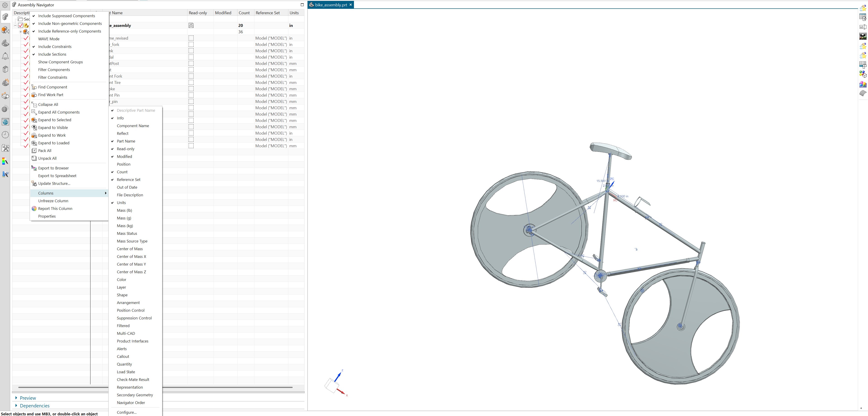
Task: Expand the Preview panel
Action: (28, 398)
